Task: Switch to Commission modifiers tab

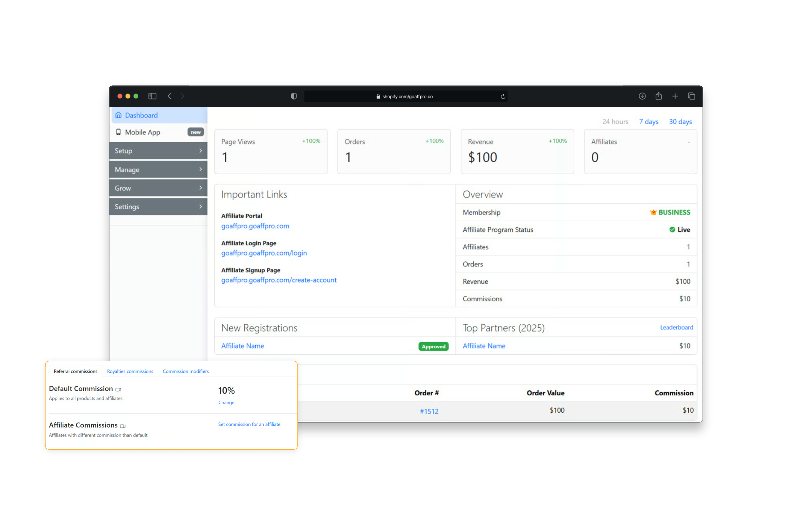Action: pos(186,371)
